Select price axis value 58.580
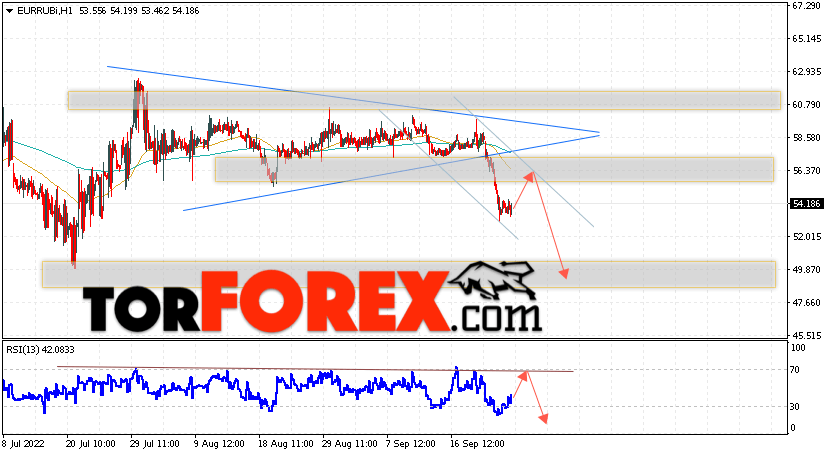Screen dimensions: 829x455 pyautogui.click(x=806, y=137)
